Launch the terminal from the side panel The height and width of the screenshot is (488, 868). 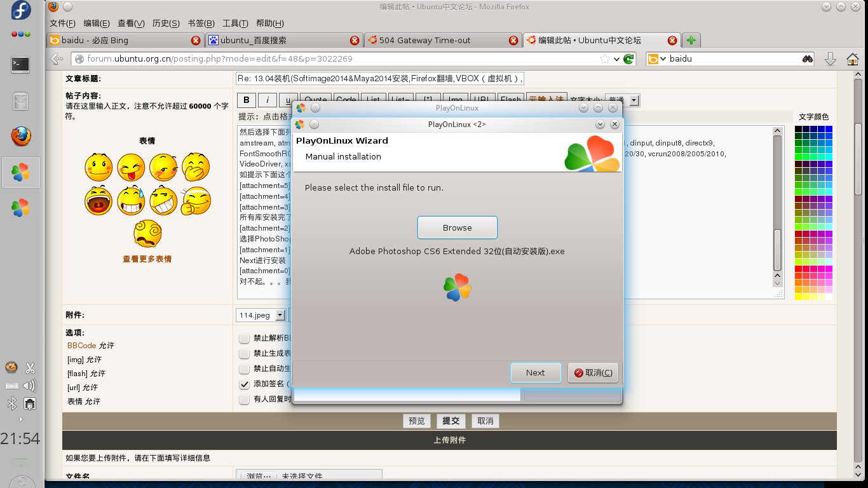point(21,64)
